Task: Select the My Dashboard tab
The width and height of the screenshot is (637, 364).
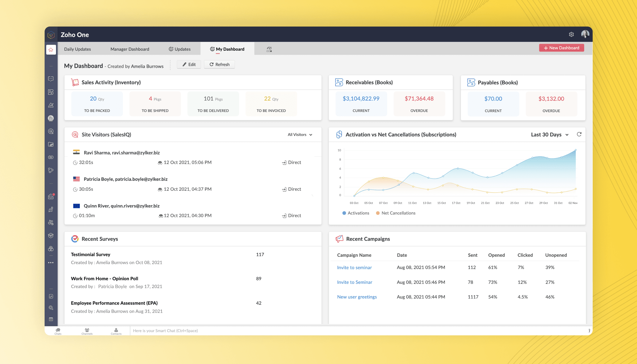Action: point(227,49)
